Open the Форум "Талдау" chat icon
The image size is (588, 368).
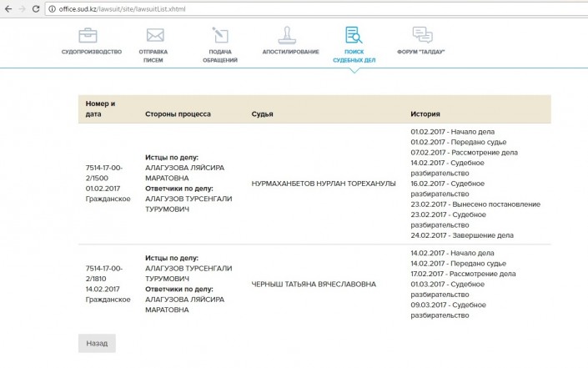[423, 35]
